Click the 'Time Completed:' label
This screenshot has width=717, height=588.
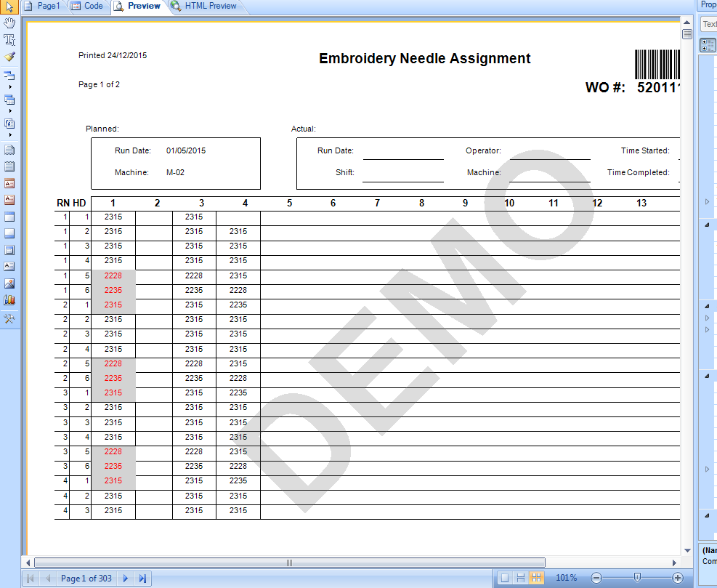[639, 172]
